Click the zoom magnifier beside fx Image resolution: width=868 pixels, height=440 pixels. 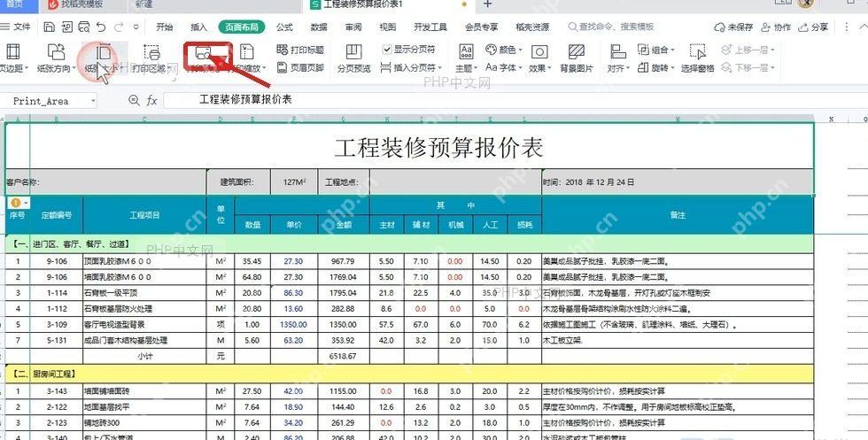click(134, 100)
